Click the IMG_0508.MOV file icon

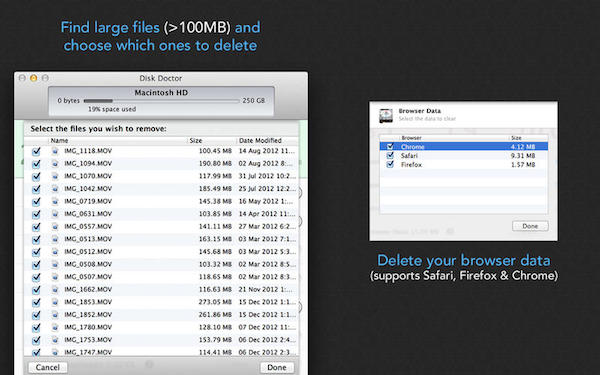coord(55,264)
